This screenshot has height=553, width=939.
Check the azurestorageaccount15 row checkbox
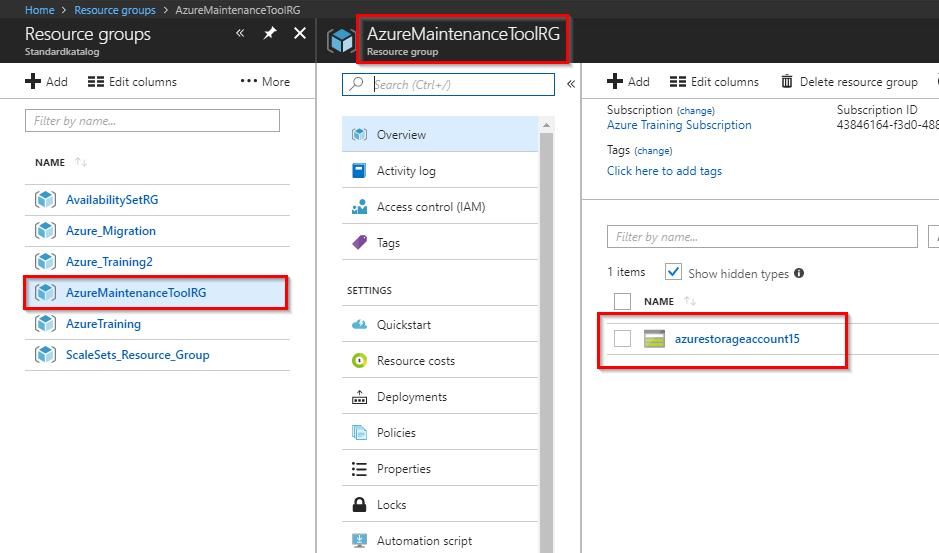623,339
